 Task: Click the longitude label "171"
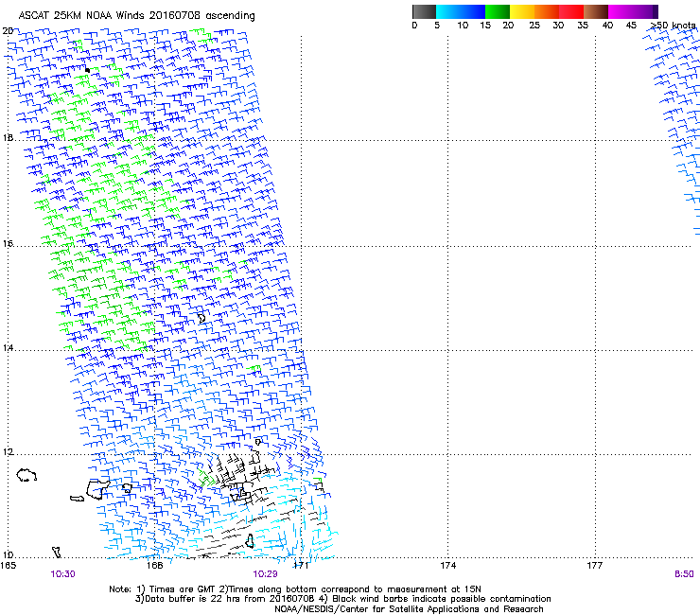(301, 566)
